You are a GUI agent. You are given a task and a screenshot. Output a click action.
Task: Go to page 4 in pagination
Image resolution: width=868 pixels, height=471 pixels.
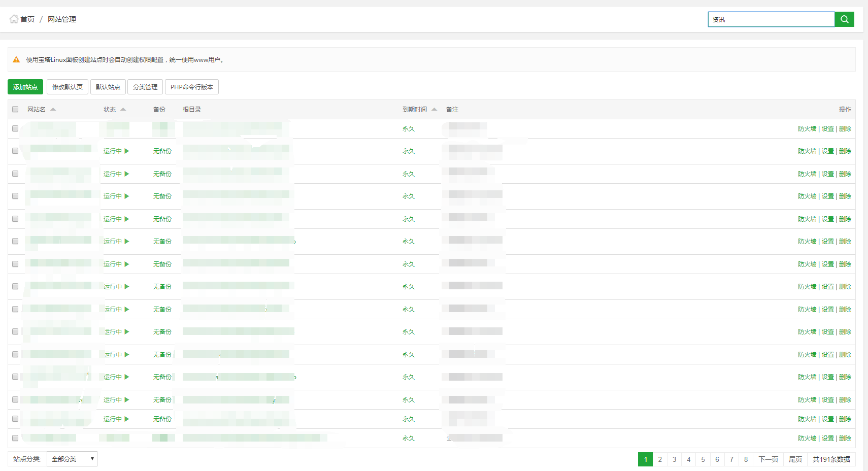pos(688,459)
